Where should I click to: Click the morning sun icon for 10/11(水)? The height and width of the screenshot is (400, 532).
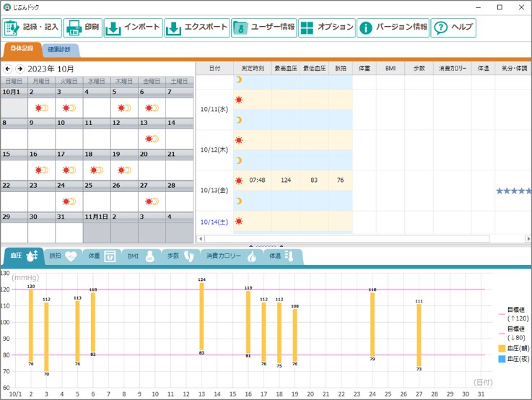coord(239,100)
